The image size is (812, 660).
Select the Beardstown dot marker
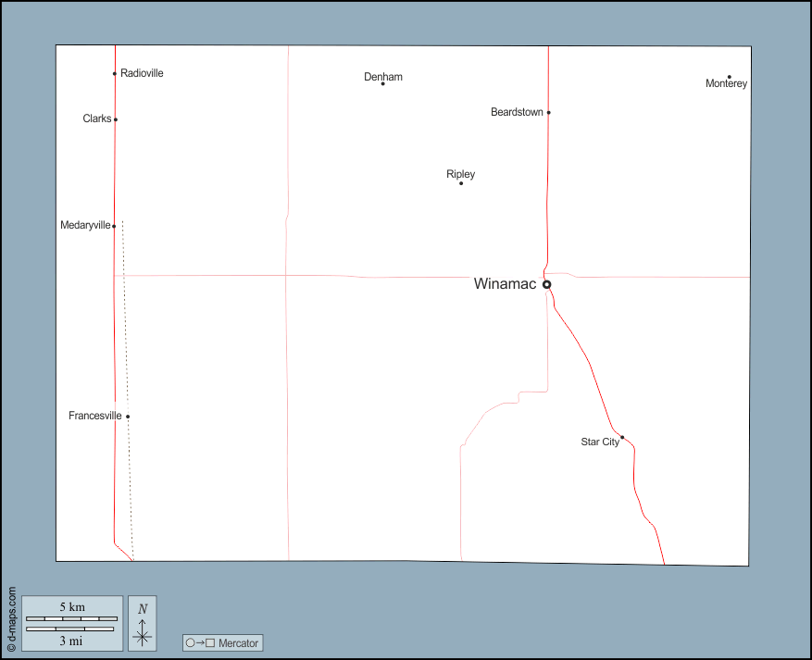click(x=548, y=113)
